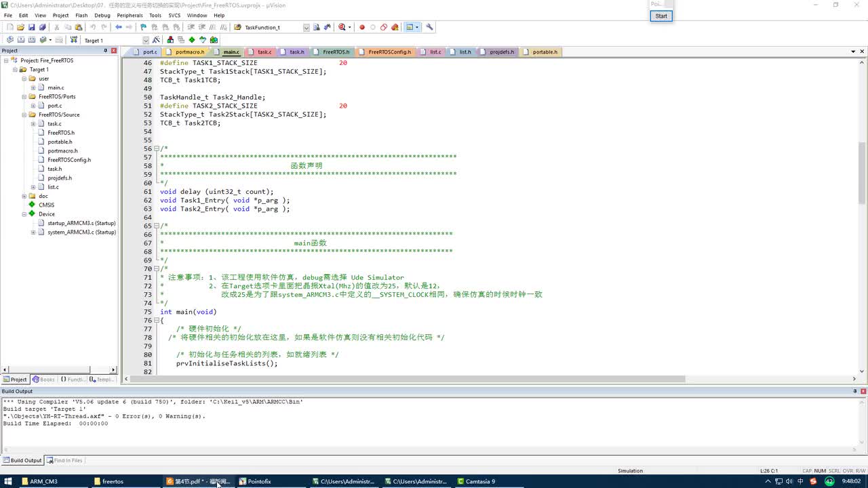868x488 pixels.
Task: Open debug icon dropdown arrow
Action: click(349, 27)
